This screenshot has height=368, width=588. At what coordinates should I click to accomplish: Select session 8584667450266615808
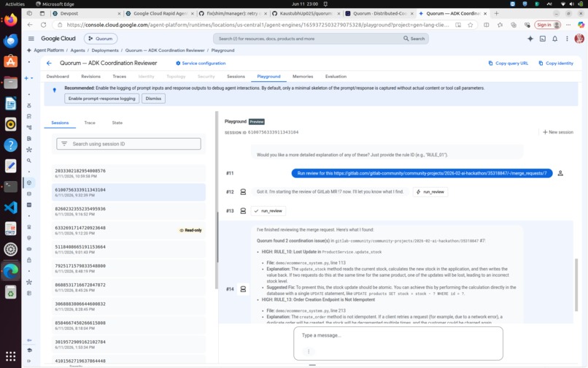click(x=128, y=325)
